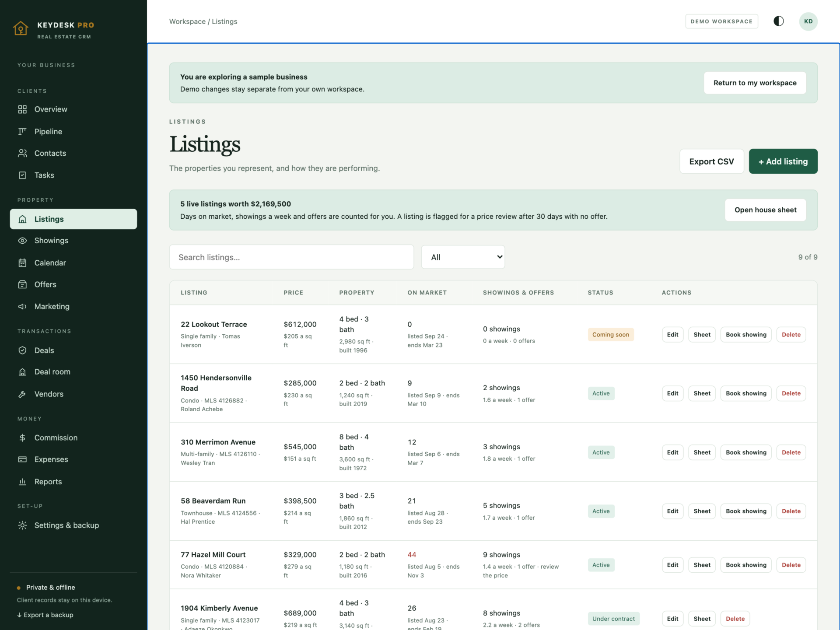Screen dimensions: 840x630
Task: Click the Contacts people icon
Action: tap(22, 153)
